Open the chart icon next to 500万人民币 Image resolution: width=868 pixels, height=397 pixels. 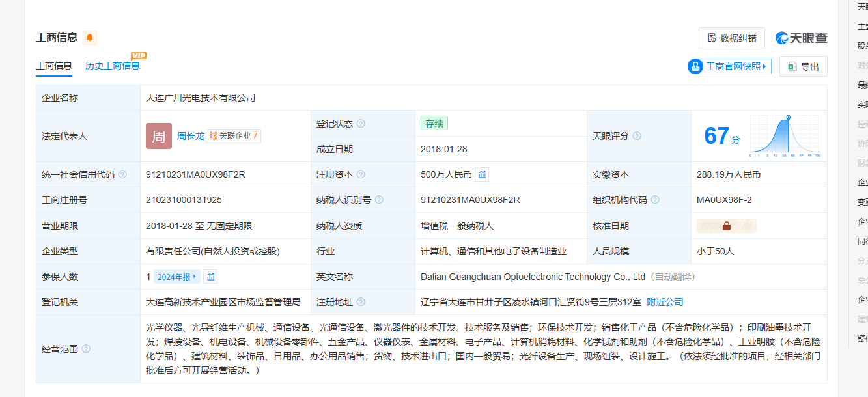[482, 174]
